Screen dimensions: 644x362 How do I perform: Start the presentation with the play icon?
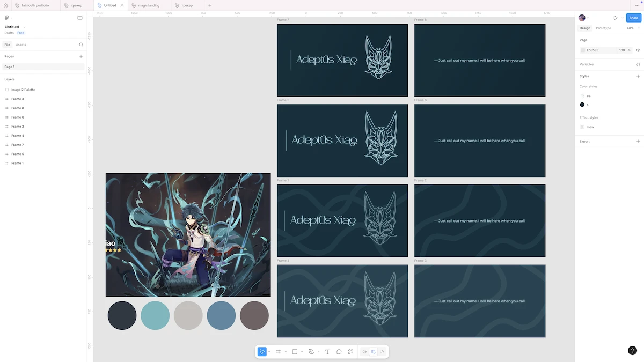point(616,18)
